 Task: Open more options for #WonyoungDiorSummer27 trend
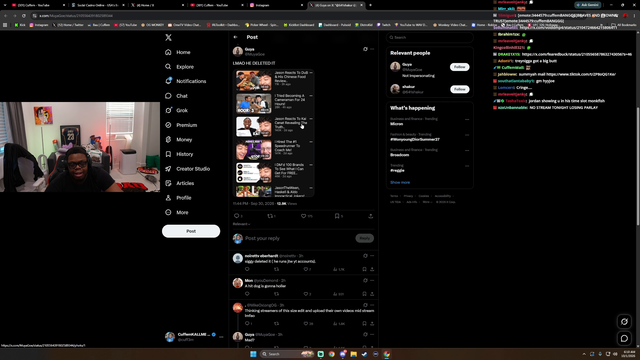467,135
